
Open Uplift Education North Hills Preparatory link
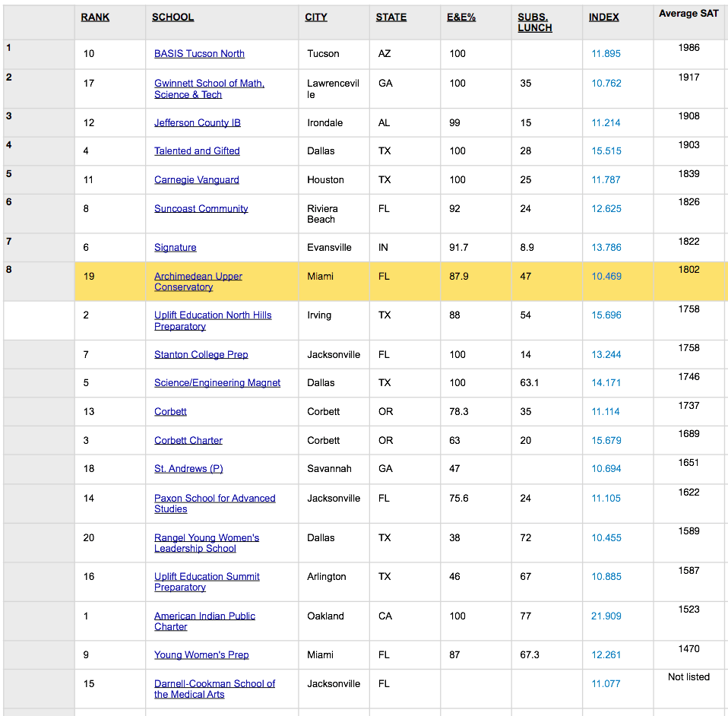click(213, 321)
